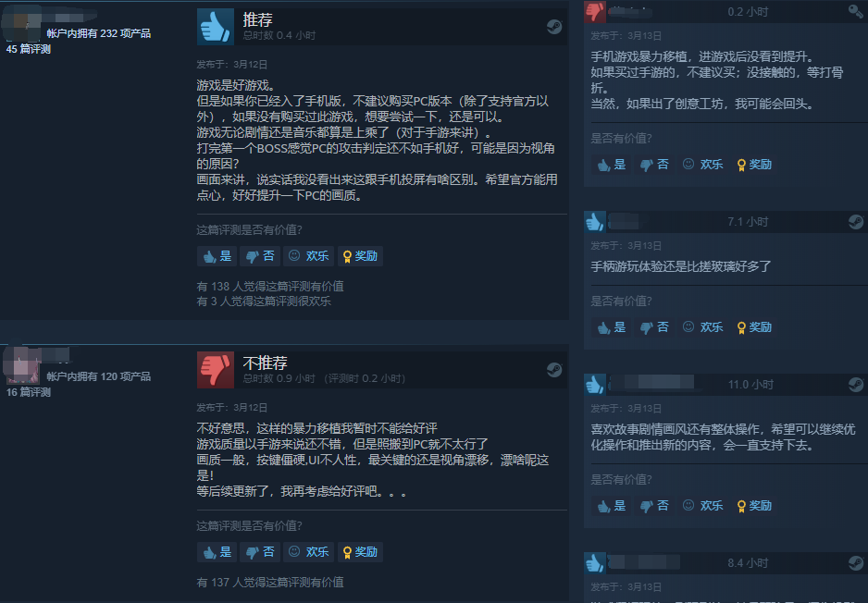Image resolution: width=868 pixels, height=603 pixels.
Task: Vote 否 on the 232 项产品 user's review
Action: [260, 256]
